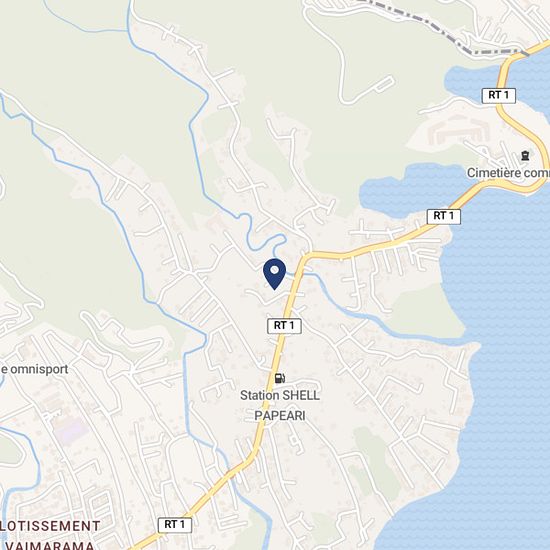
Task: Select the RT 1 shield north of the cemetery
Action: tap(499, 95)
